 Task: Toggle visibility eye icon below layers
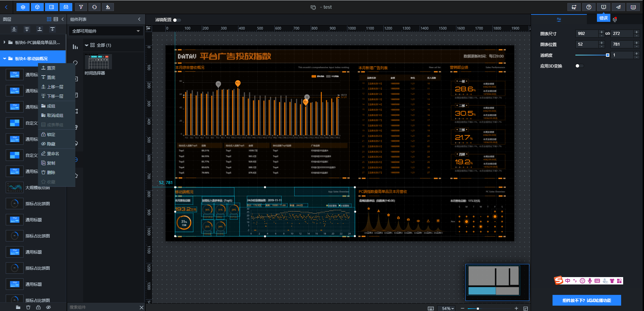click(x=48, y=307)
